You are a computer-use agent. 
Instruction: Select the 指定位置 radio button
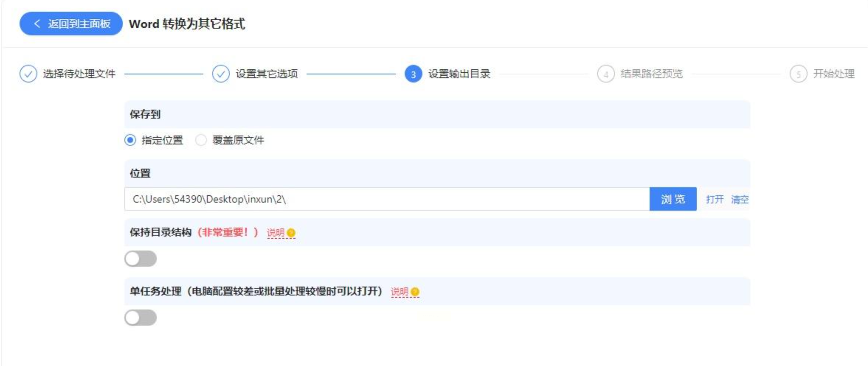[130, 140]
